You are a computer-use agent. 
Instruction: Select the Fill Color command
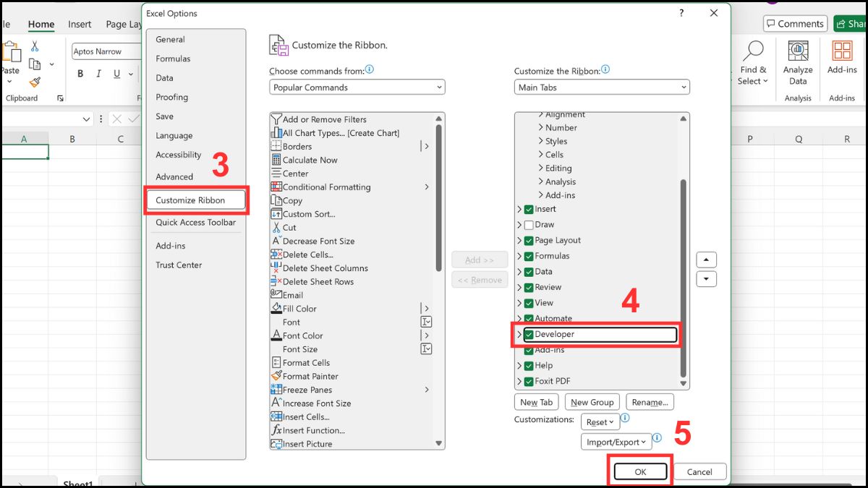299,308
